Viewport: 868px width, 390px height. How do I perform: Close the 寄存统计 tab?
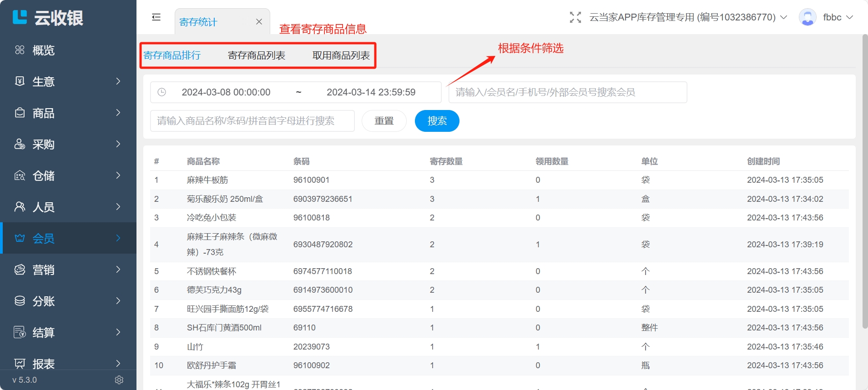259,22
